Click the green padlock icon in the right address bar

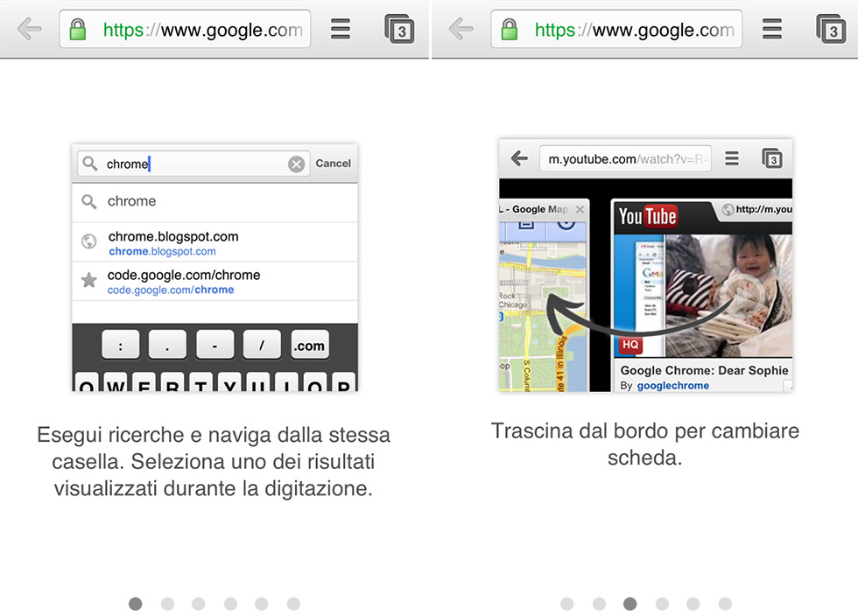pyautogui.click(x=510, y=29)
